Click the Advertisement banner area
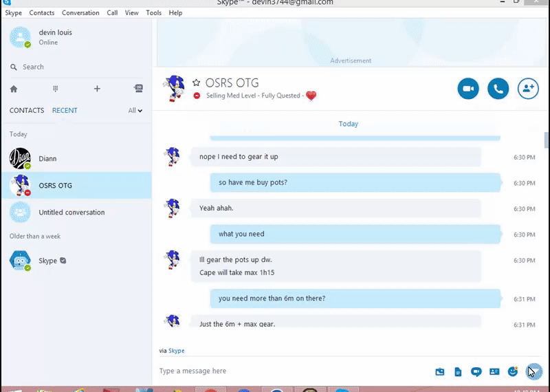The width and height of the screenshot is (550, 392). point(351,42)
